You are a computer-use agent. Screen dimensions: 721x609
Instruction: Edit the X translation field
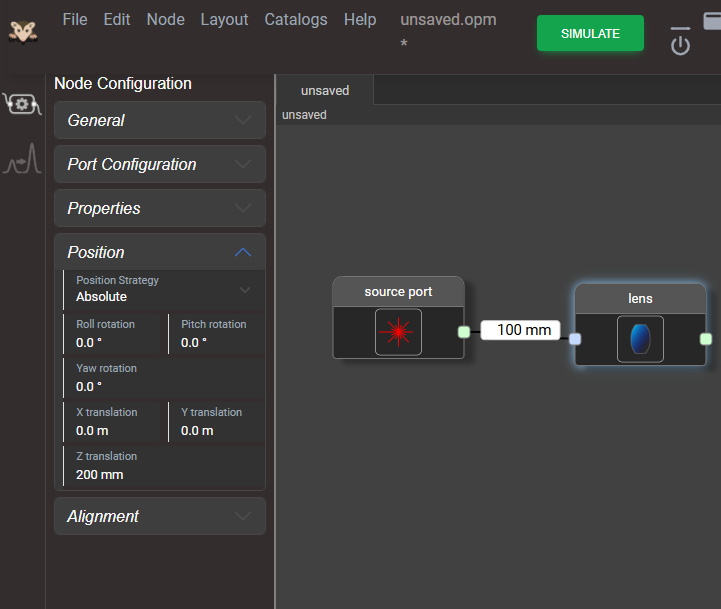[x=112, y=422]
